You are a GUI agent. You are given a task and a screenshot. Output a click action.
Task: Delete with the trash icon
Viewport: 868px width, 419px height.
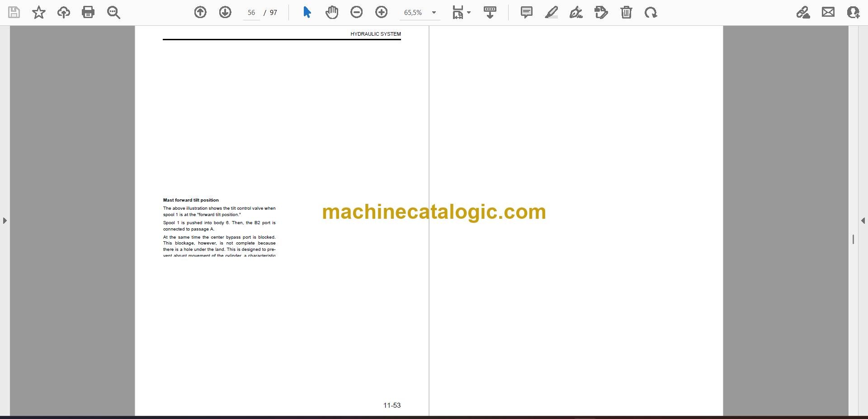pos(626,12)
